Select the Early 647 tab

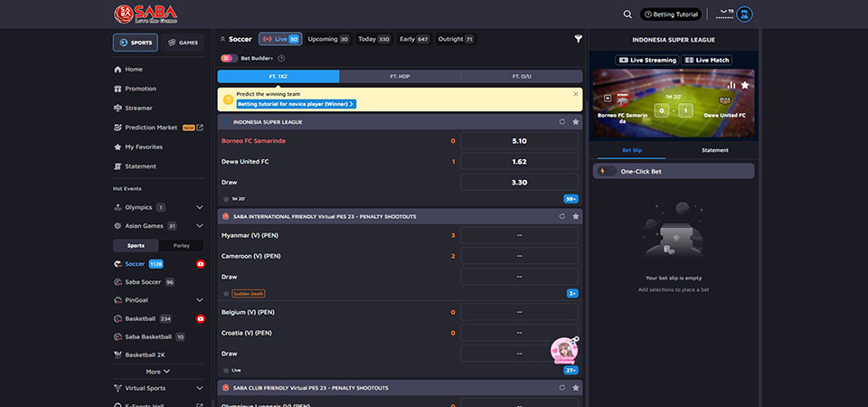[415, 39]
